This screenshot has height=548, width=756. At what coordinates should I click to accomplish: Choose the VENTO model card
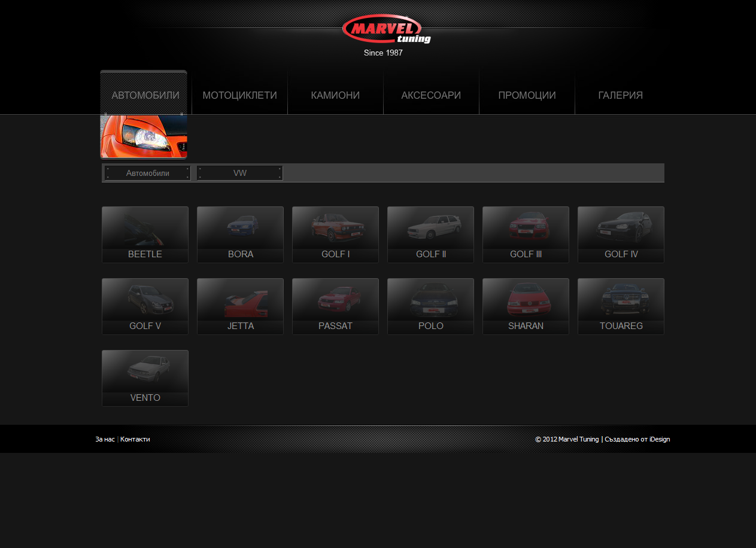(x=145, y=378)
